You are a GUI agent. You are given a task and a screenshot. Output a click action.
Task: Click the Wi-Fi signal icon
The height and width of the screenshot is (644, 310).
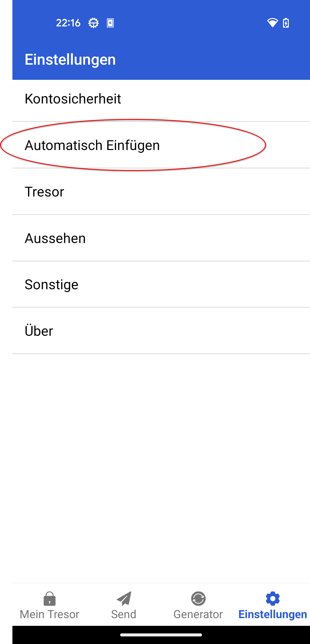272,23
